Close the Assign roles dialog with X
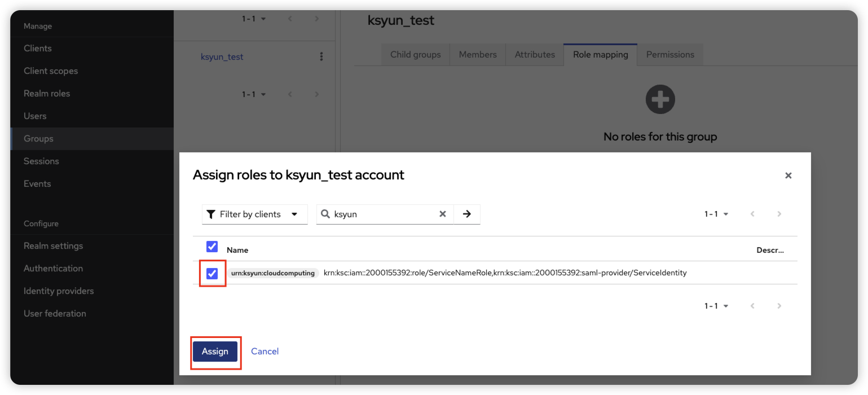Viewport: 868px width, 395px height. [x=788, y=175]
